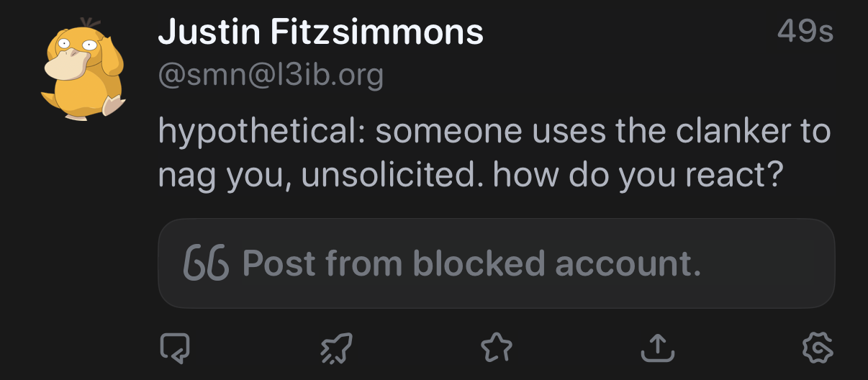This screenshot has height=380, width=868.
Task: Open the post by clicking its text
Action: coord(494,153)
